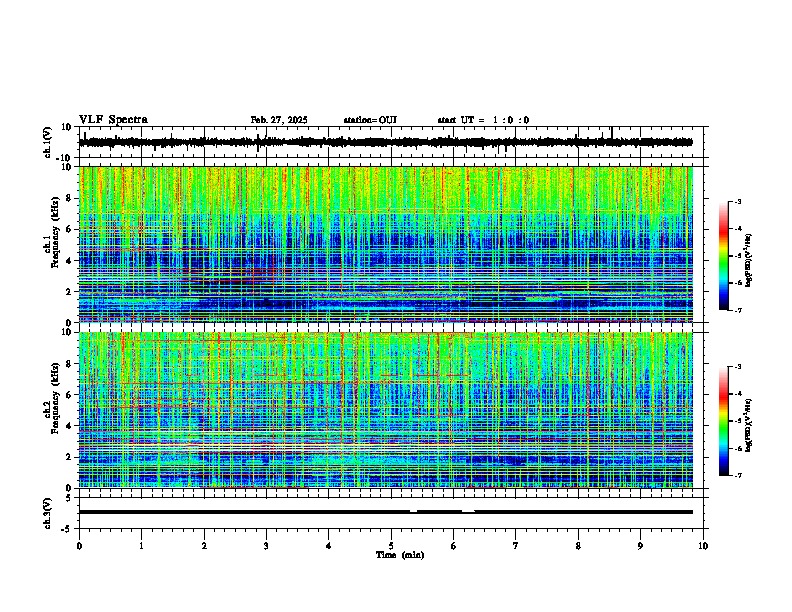Click the 'start UT = 1 : 0 : 0' label
The width and height of the screenshot is (792, 612).
point(483,120)
